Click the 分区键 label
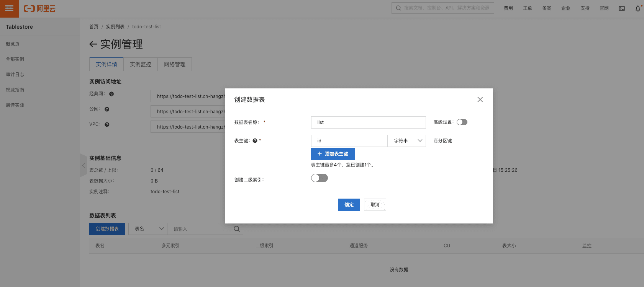The image size is (644, 287). point(445,141)
